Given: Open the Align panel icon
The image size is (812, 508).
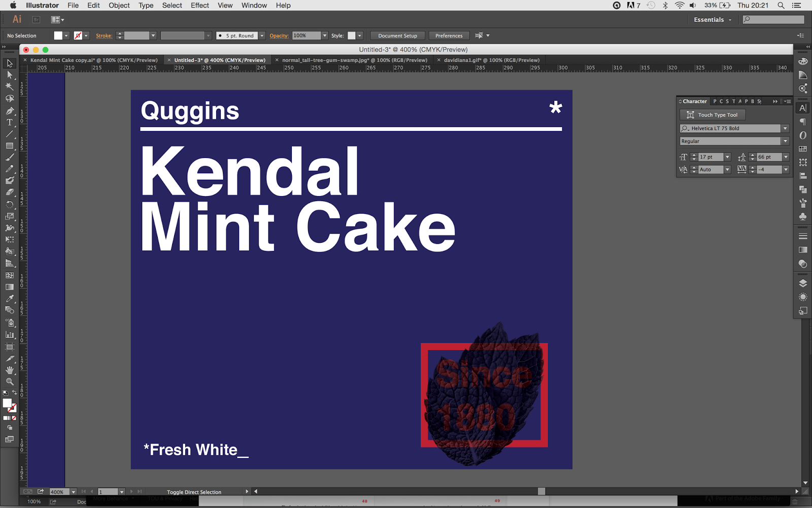Looking at the screenshot, I should 803,176.
